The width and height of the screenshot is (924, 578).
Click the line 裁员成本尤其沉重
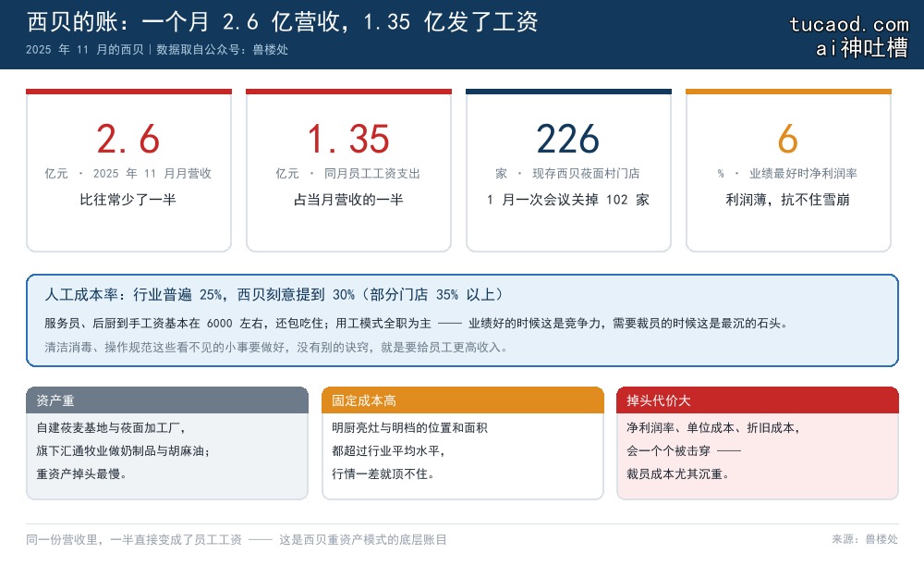[x=677, y=474]
